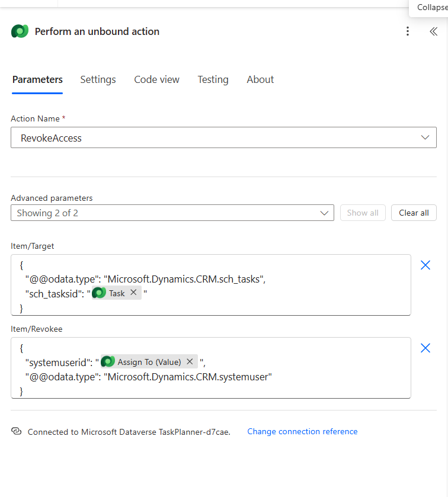The image size is (448, 497).
Task: Open the Testing tab
Action: pos(213,79)
